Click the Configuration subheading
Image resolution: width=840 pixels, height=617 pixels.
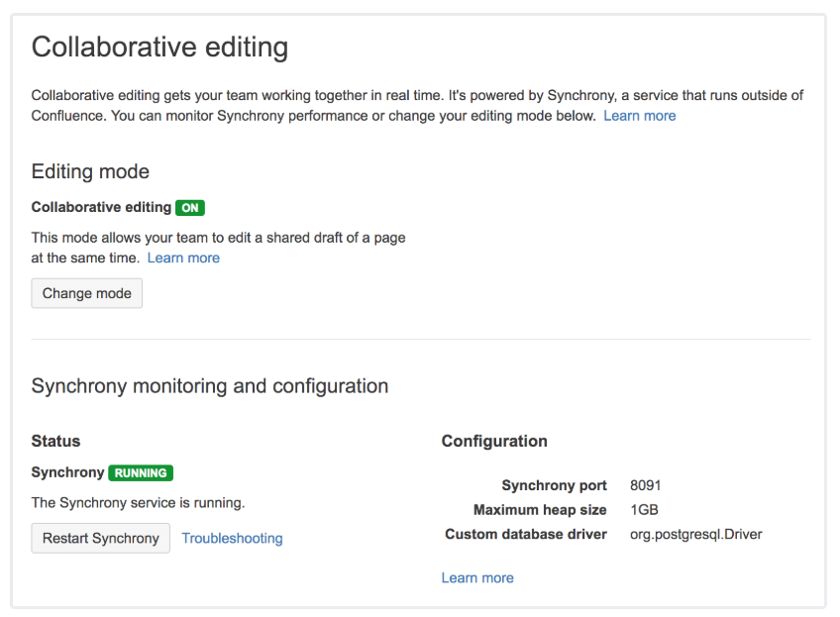click(494, 441)
